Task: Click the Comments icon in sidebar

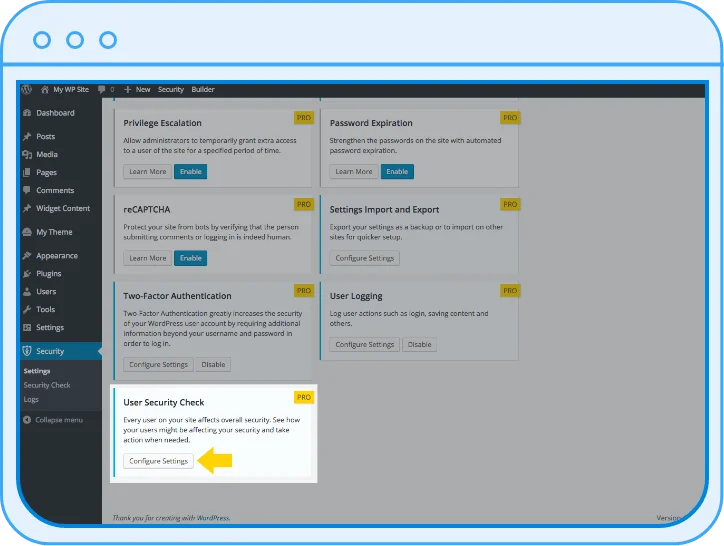Action: (x=27, y=190)
